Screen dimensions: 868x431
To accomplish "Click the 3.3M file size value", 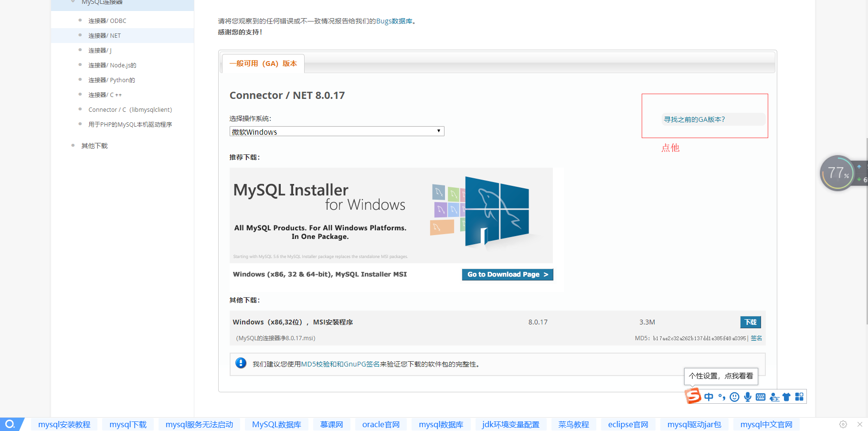I will [647, 322].
